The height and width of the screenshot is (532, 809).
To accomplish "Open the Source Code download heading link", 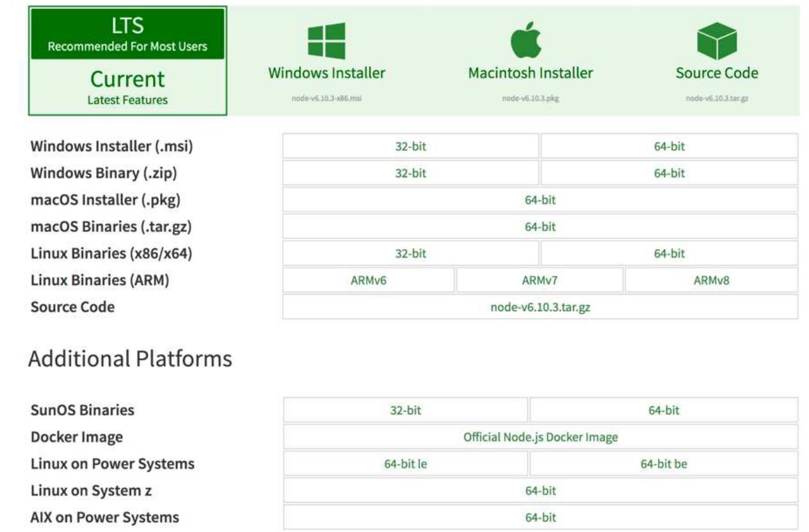I will pos(717,73).
